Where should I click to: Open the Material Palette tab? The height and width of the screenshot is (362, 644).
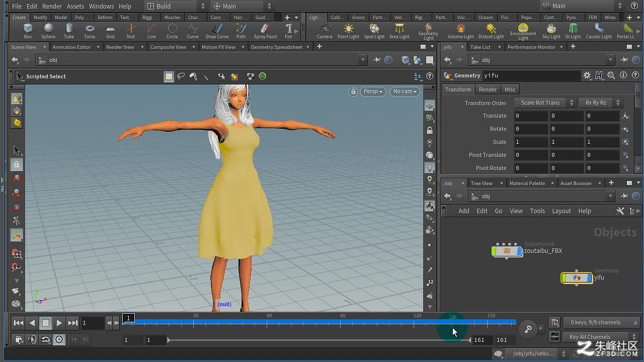tap(527, 183)
